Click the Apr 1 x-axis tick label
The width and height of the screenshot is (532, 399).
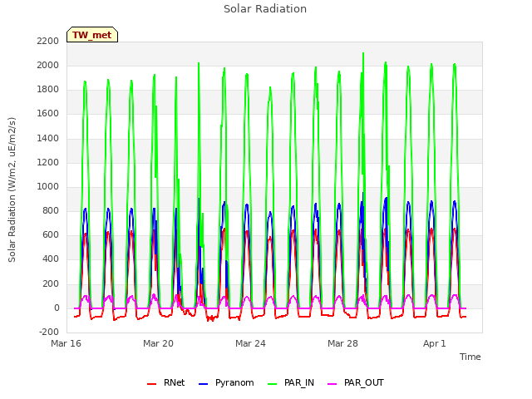click(434, 343)
